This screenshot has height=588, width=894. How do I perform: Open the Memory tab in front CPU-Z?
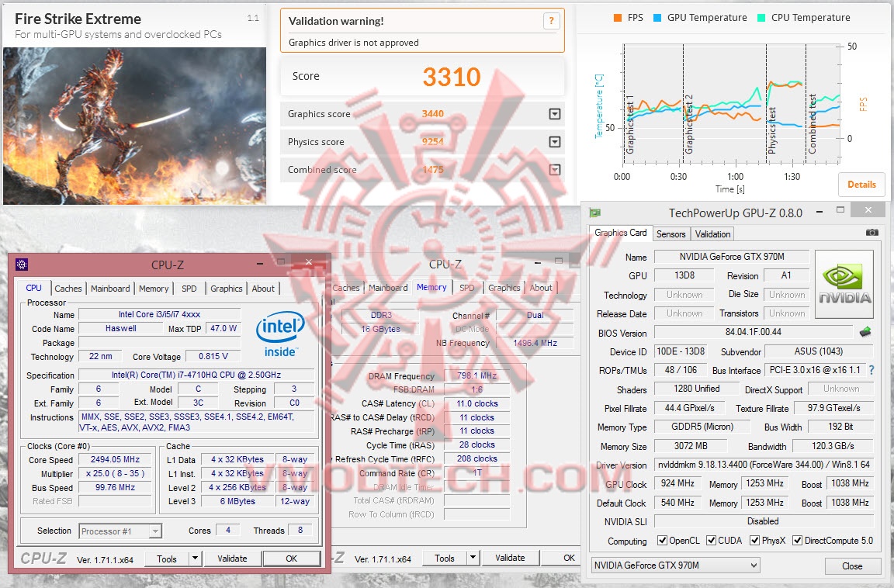click(x=154, y=289)
